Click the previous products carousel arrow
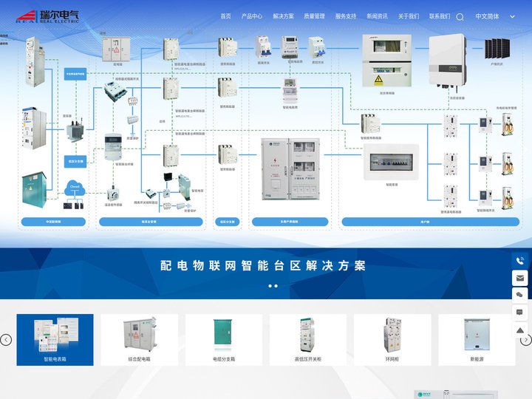This screenshot has height=399, width=532. 6,340
